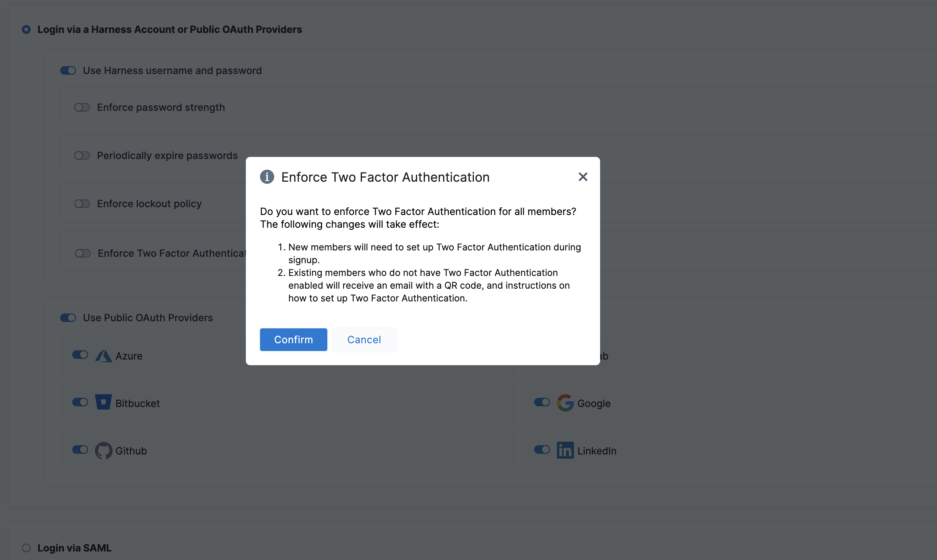937x560 pixels.
Task: Turn off Google OAuth provider toggle
Action: pos(542,402)
